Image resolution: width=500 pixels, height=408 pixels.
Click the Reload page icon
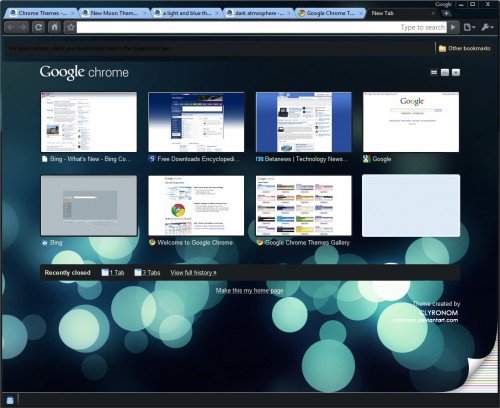click(x=38, y=27)
